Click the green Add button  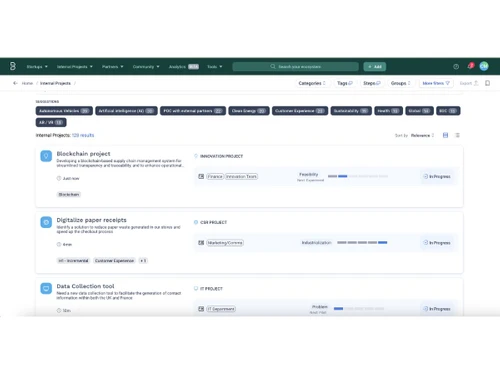tap(375, 67)
